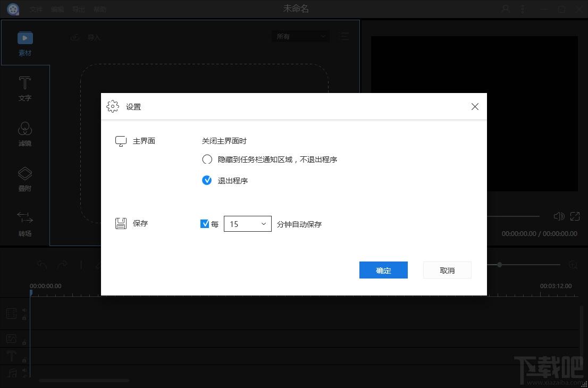Screen dimensions: 588x388
Task: Click the speaker volume icon under preview
Action: (559, 216)
